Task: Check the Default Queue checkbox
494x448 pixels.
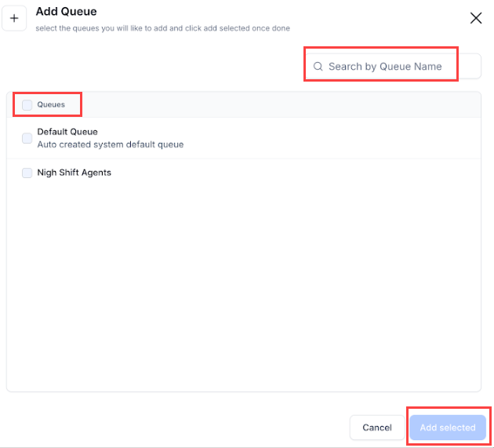Action: click(x=27, y=138)
